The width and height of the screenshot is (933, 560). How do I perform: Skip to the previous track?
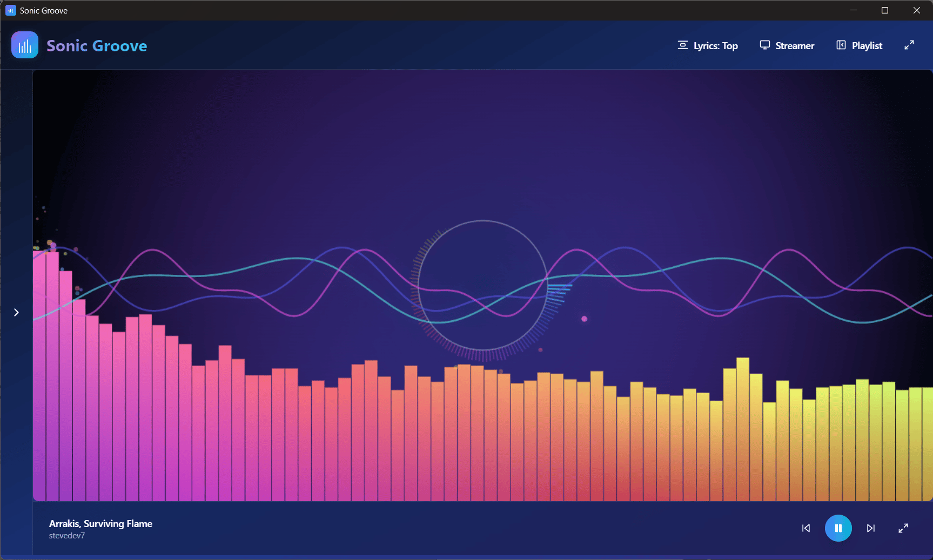click(x=806, y=528)
